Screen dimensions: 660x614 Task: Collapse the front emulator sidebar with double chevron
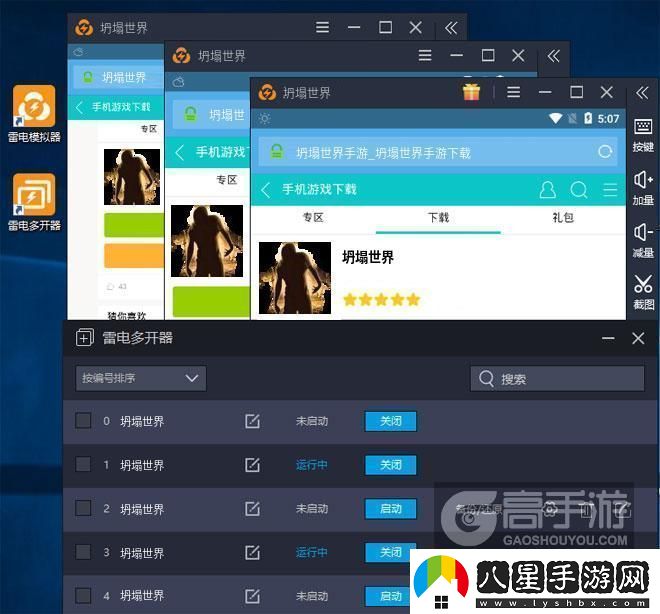tap(642, 93)
